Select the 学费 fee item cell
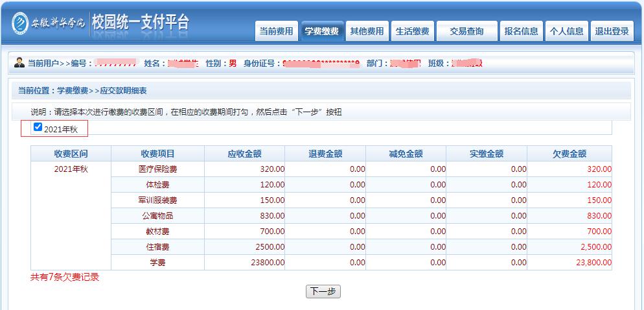This screenshot has width=644, height=310. pyautogui.click(x=157, y=262)
